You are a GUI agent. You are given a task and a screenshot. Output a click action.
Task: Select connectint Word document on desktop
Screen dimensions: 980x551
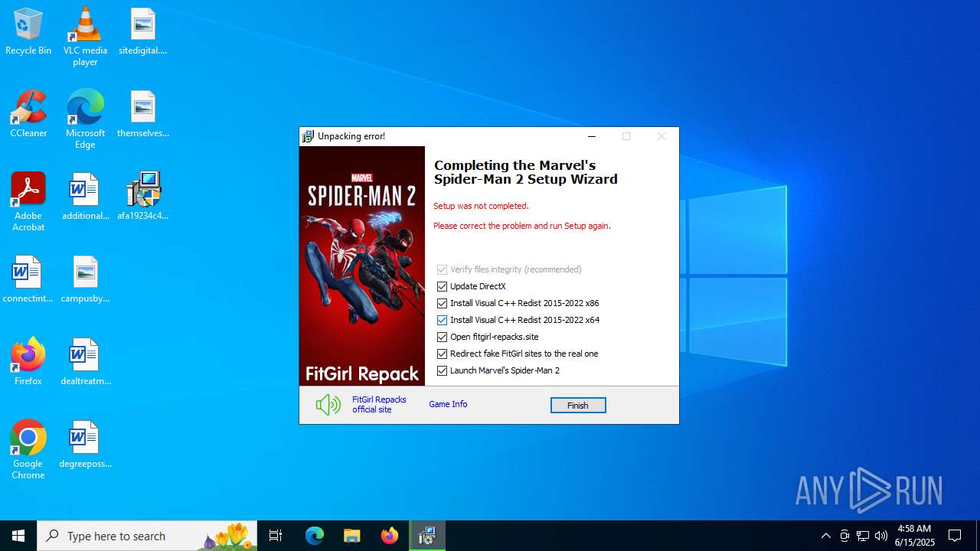coord(28,279)
